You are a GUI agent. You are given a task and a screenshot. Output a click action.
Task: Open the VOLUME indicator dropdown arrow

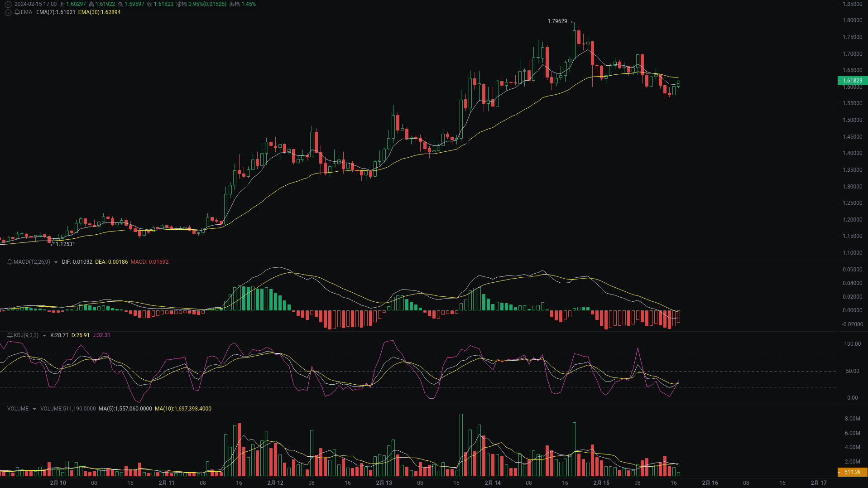click(x=34, y=409)
